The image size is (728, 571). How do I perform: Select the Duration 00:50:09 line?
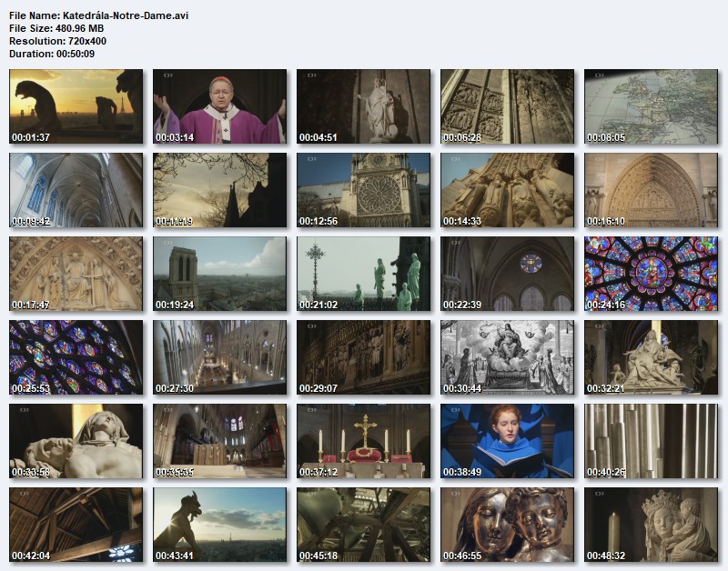coord(52,54)
